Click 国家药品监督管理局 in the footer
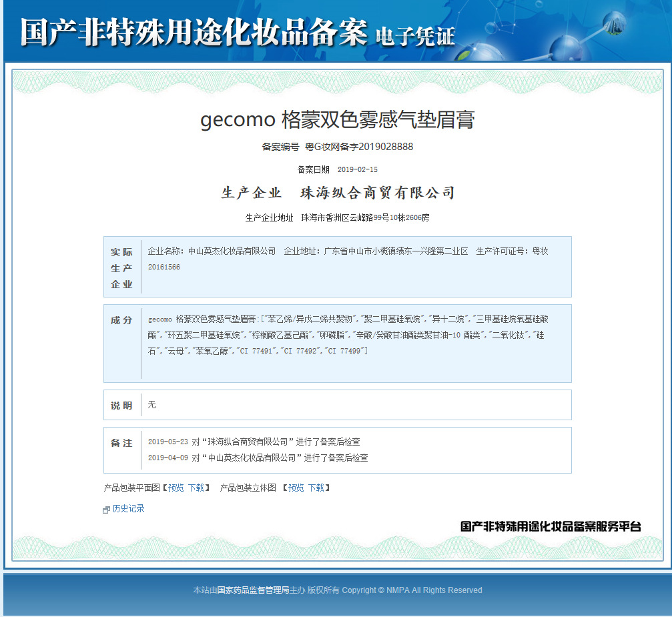This screenshot has height=617, width=672. [253, 590]
